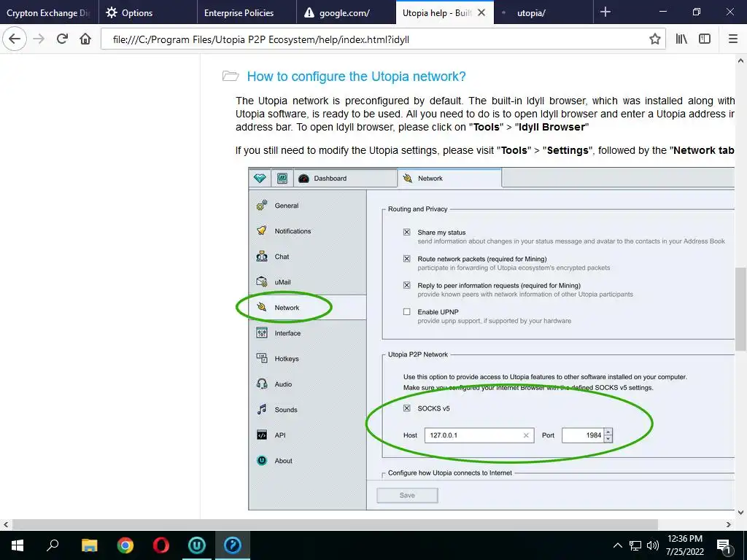
Task: Click the scroll right arrow
Action: (729, 524)
